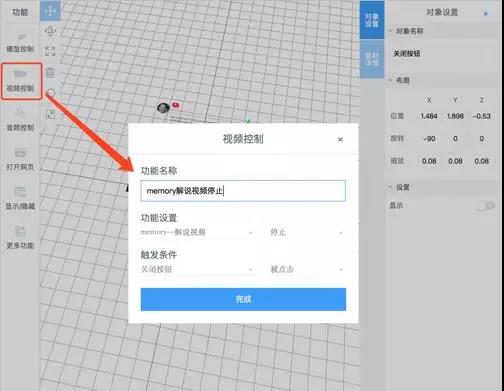Edit position Y value 1.898
Screen dimensions: 504x391
click(455, 116)
